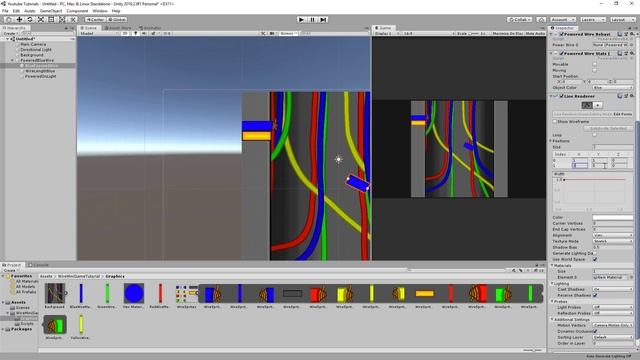Toggle the Movable checkbox
640x360 pixels.
click(x=595, y=64)
